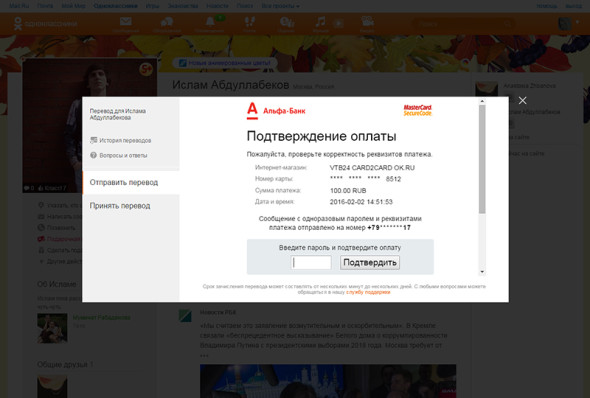Click the Выход link at the top right
The height and width of the screenshot is (398, 590).
[573, 6]
